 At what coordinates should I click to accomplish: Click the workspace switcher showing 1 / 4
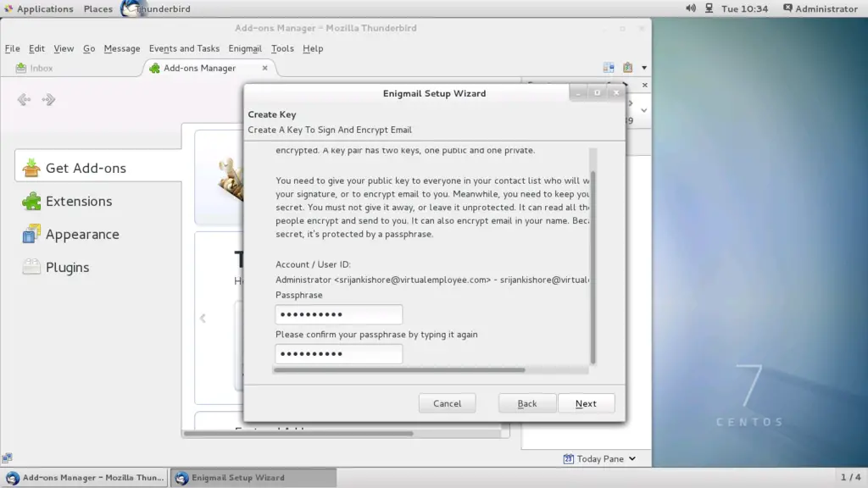pos(851,477)
